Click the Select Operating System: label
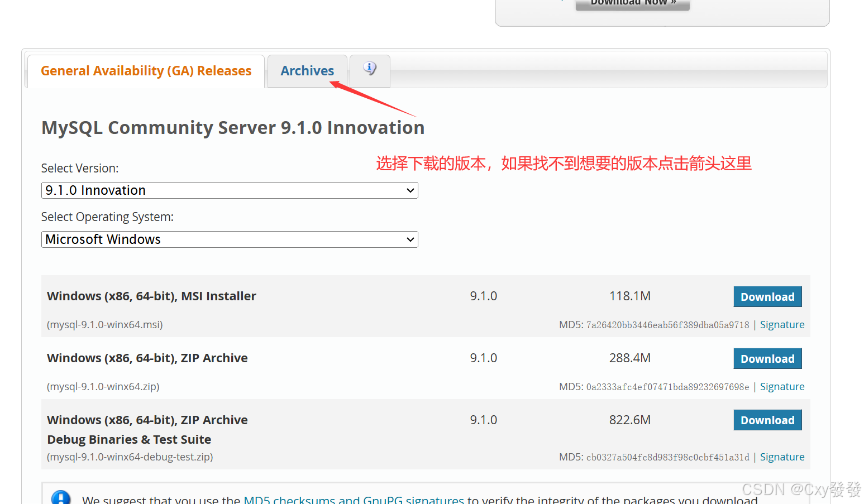The height and width of the screenshot is (504, 864). (107, 217)
